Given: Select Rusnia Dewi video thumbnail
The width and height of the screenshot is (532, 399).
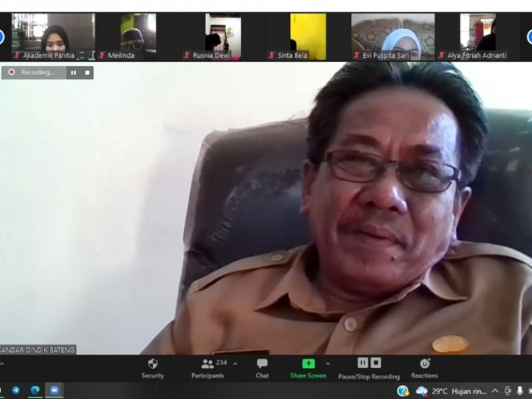Looking at the screenshot, I should [223, 37].
